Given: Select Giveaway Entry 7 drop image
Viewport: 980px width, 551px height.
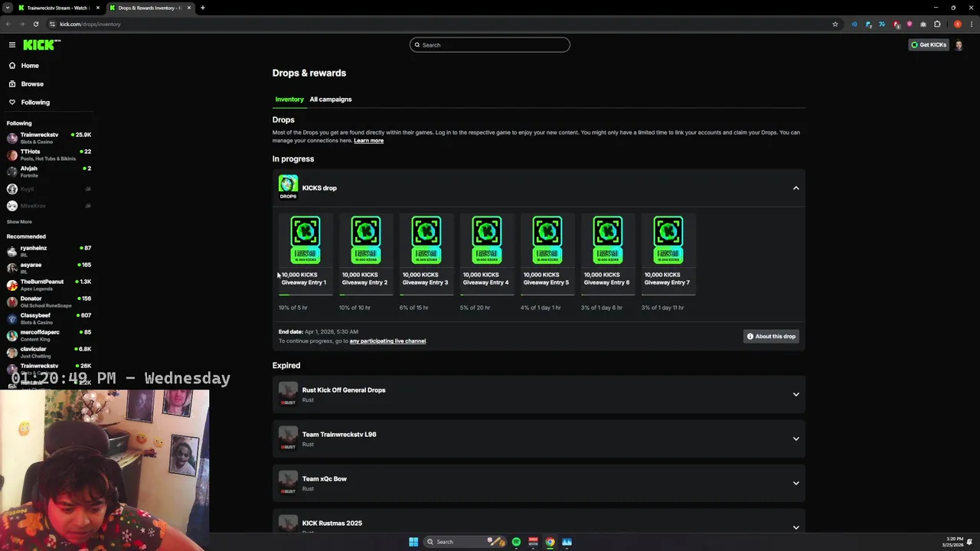Looking at the screenshot, I should (668, 240).
